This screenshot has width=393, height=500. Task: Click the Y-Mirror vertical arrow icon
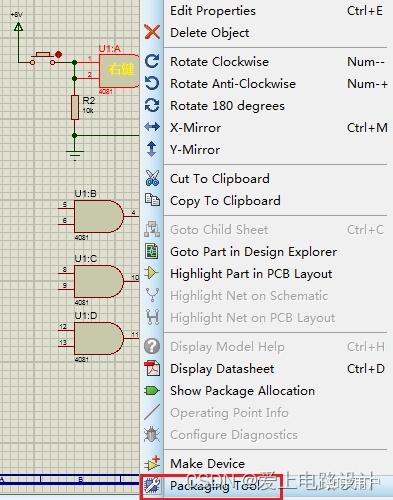pyautogui.click(x=152, y=149)
